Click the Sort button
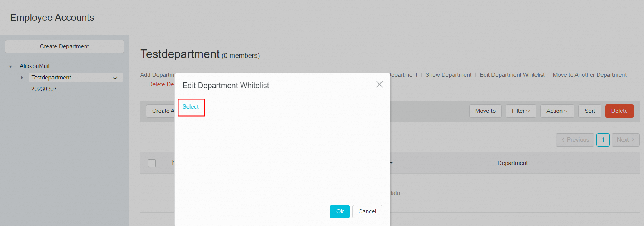 (589, 111)
